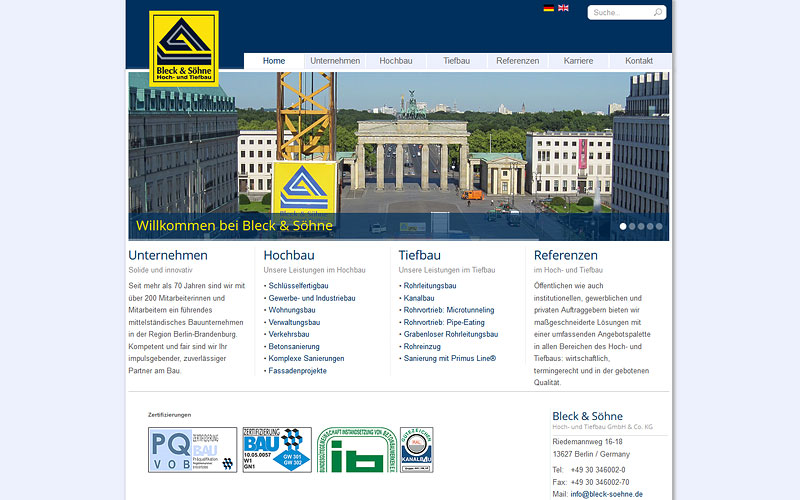Click the Tel +49 30 346002-0 text
800x500 pixels.
[x=589, y=470]
